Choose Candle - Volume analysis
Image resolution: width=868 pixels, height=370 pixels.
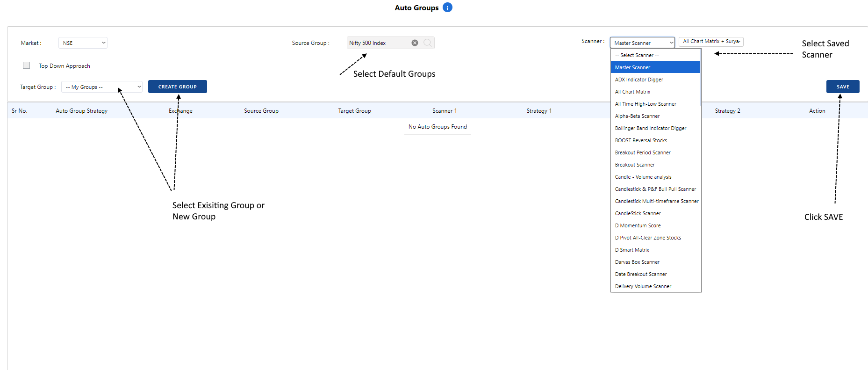pos(655,177)
